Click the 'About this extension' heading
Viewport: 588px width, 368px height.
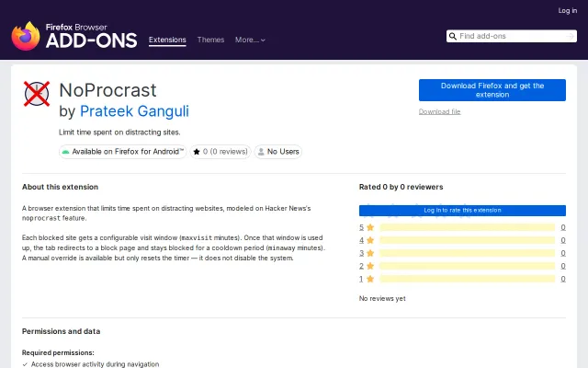coord(60,187)
